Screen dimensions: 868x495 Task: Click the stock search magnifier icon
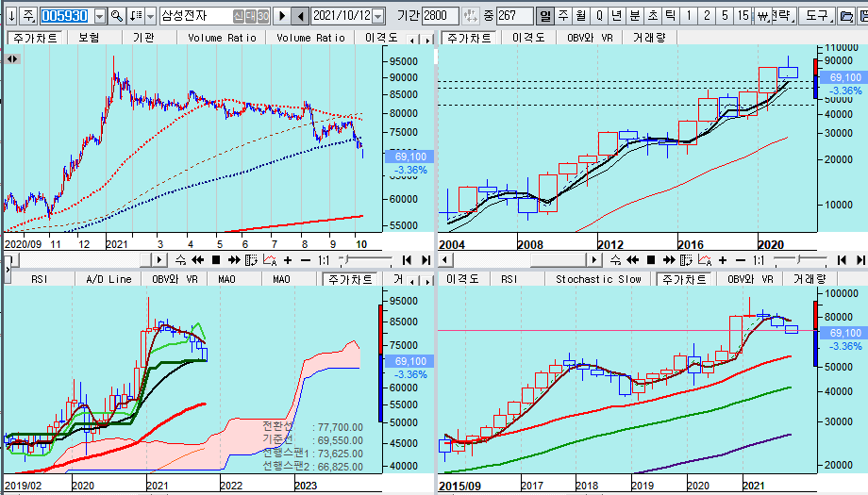click(x=117, y=16)
